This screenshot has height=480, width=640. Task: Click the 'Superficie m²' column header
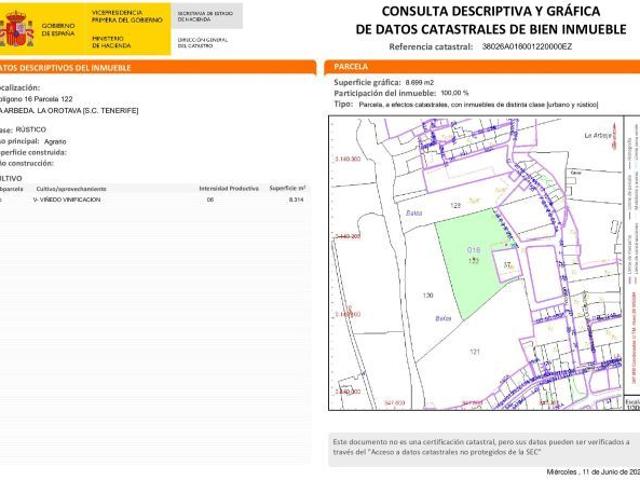tap(287, 188)
